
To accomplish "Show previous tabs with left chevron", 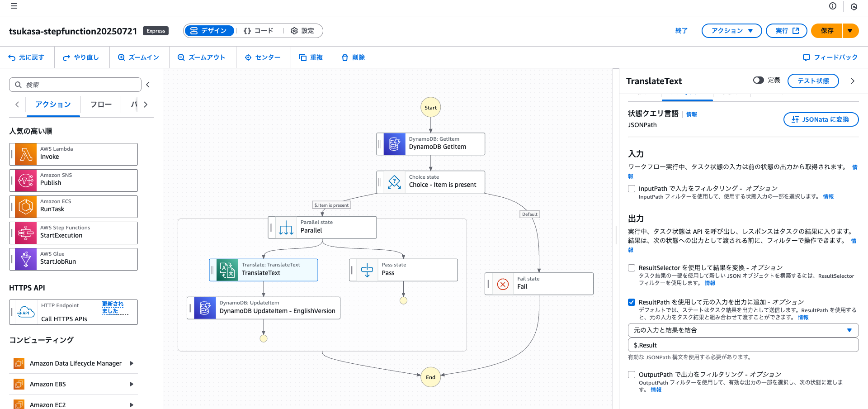I will (17, 105).
